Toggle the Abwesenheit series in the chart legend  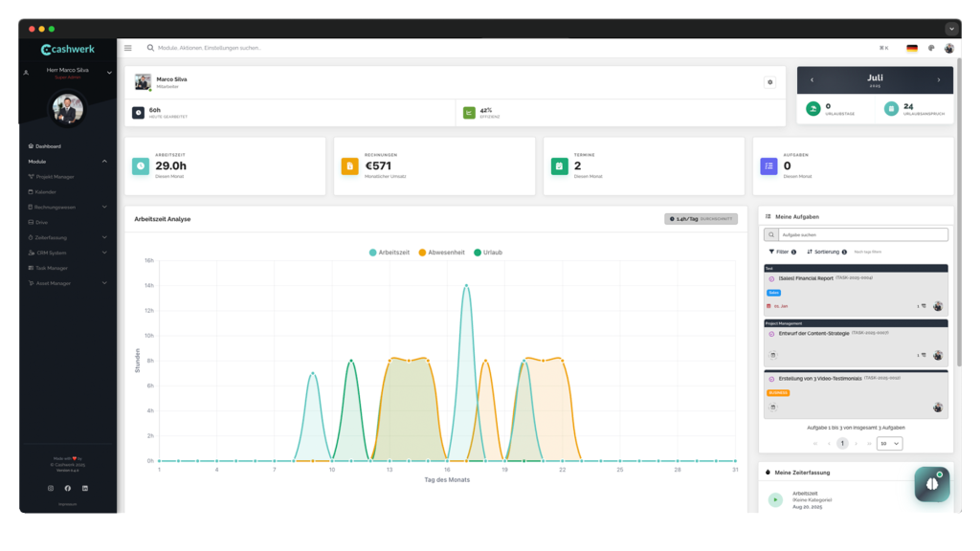pos(441,253)
